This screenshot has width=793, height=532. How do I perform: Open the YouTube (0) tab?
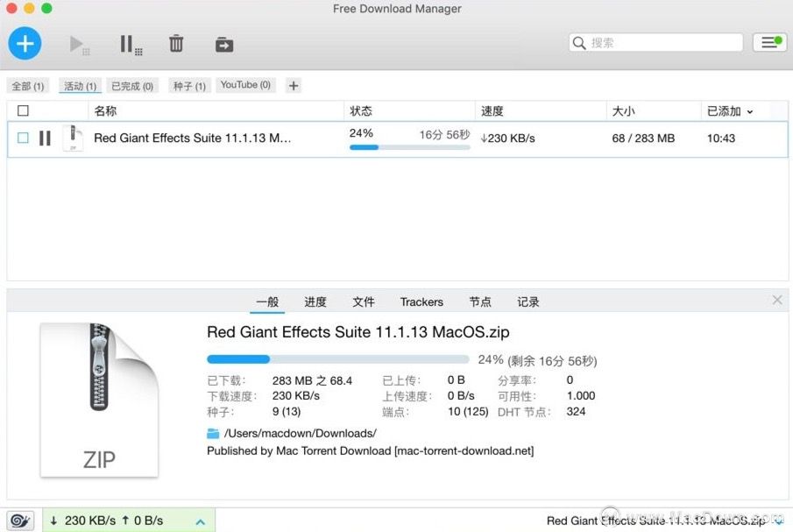coord(245,85)
